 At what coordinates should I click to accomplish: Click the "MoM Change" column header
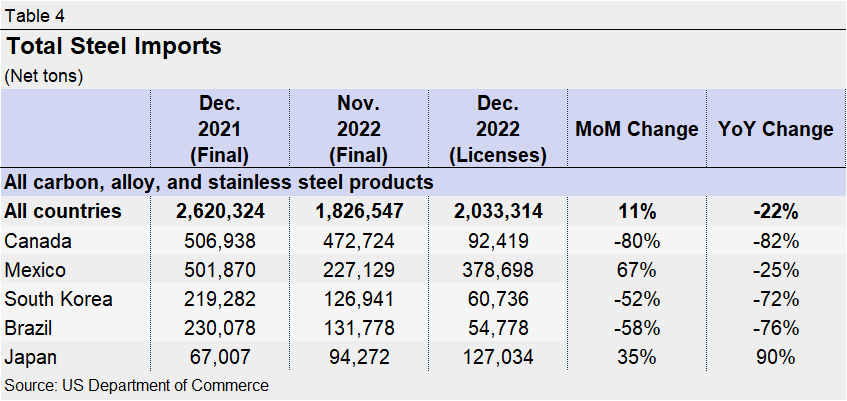click(636, 130)
